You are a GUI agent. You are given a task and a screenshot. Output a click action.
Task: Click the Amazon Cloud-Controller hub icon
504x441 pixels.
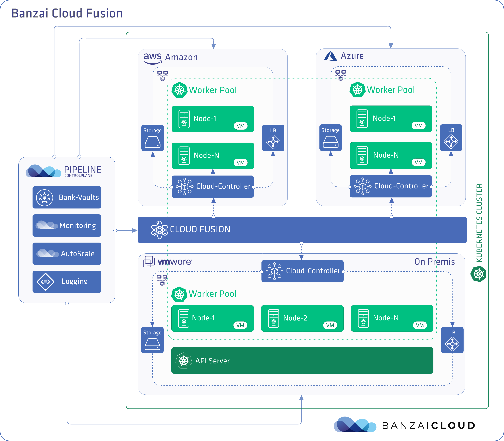click(x=185, y=187)
